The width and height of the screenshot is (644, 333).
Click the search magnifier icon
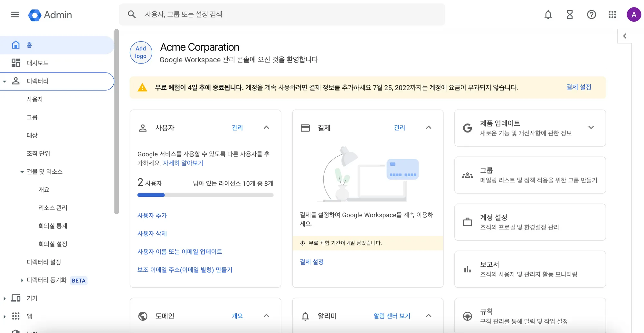(131, 14)
